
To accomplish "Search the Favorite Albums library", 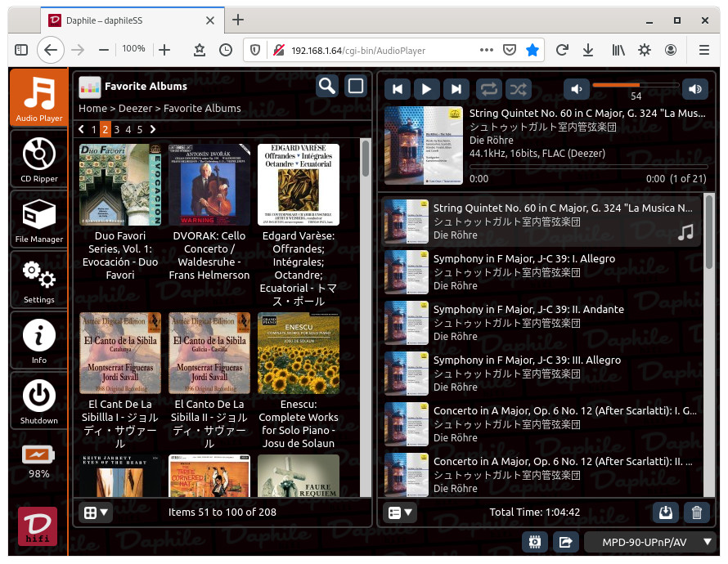I will point(327,87).
